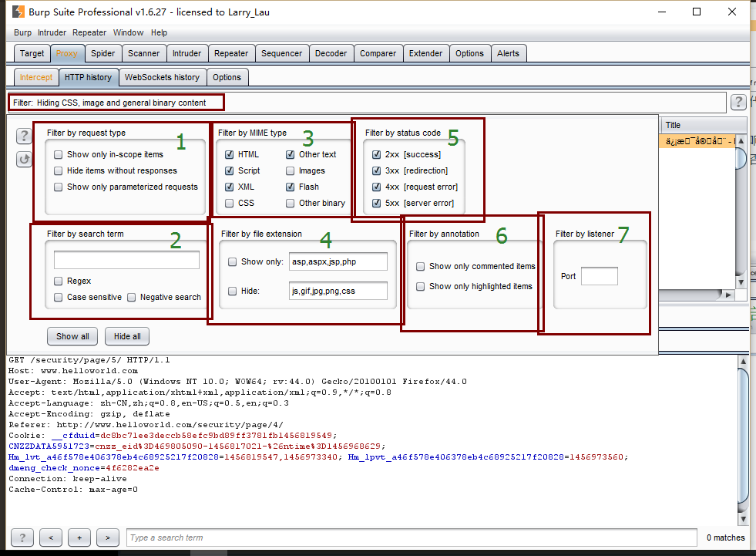Go to next search match

[108, 537]
